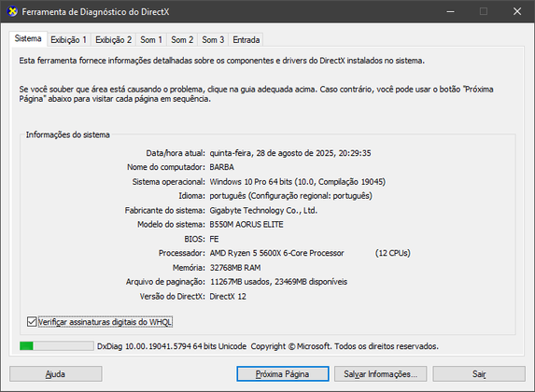
Task: Click the DirectX icon in title bar
Action: pyautogui.click(x=12, y=11)
